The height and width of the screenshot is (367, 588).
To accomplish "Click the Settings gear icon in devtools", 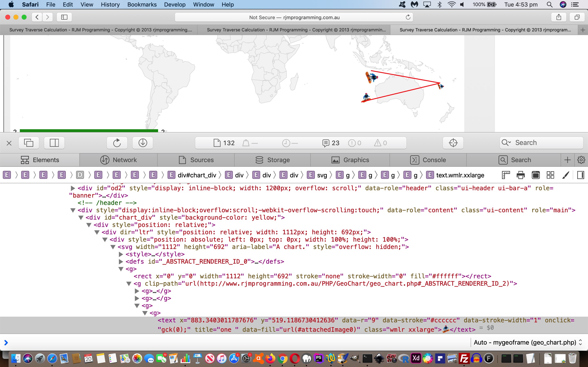I will click(x=582, y=160).
